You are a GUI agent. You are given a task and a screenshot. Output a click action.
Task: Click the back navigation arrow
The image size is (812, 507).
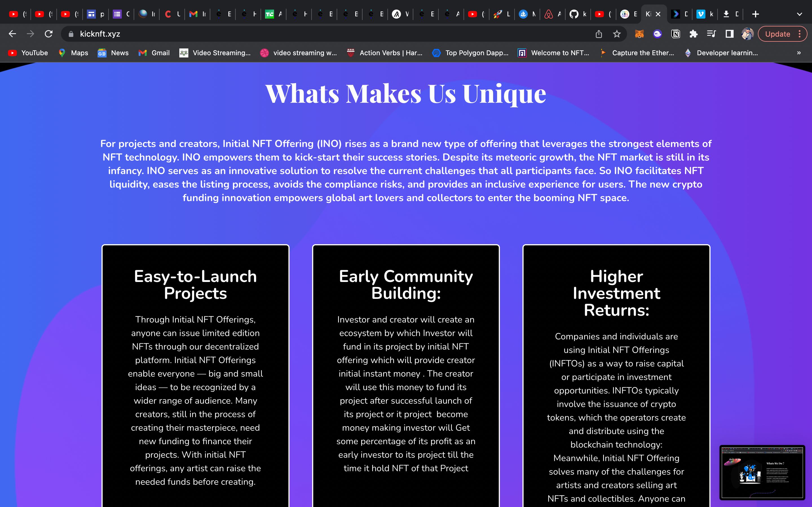12,33
